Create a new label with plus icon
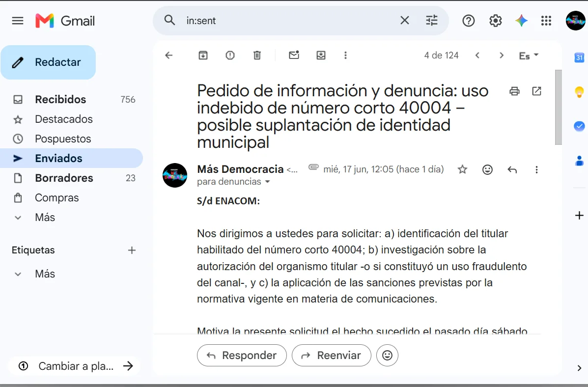 (132, 250)
